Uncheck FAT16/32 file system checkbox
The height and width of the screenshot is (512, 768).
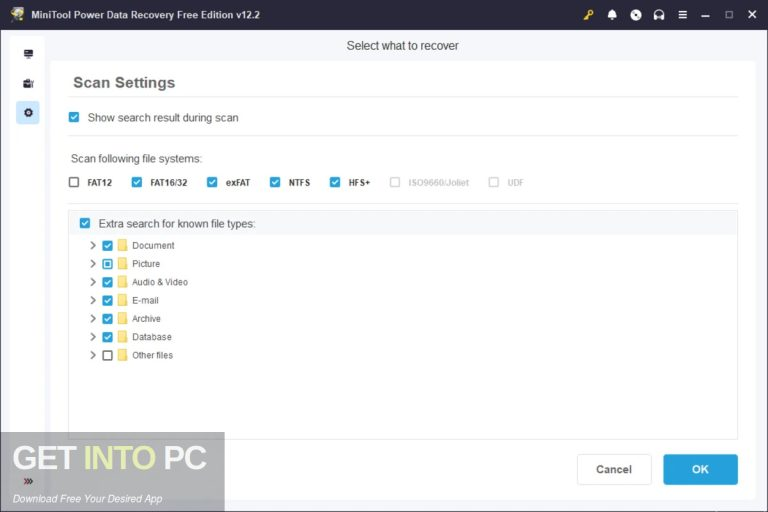pyautogui.click(x=137, y=182)
